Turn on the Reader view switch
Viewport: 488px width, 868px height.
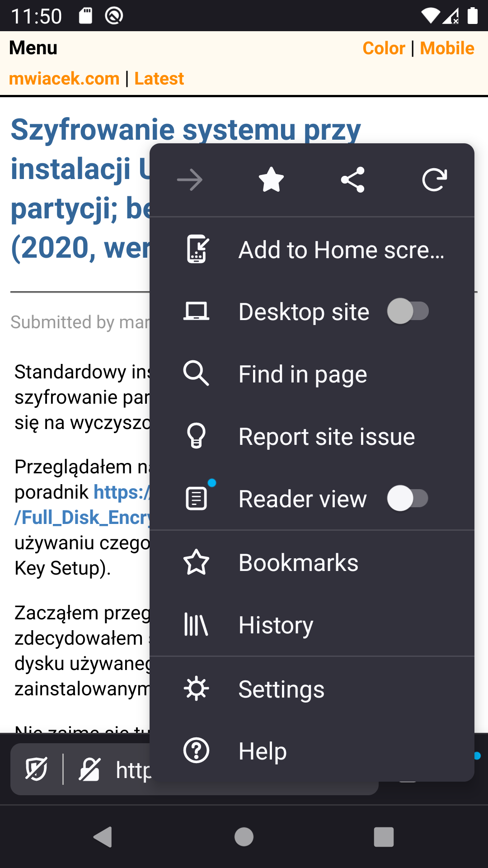[x=408, y=499]
